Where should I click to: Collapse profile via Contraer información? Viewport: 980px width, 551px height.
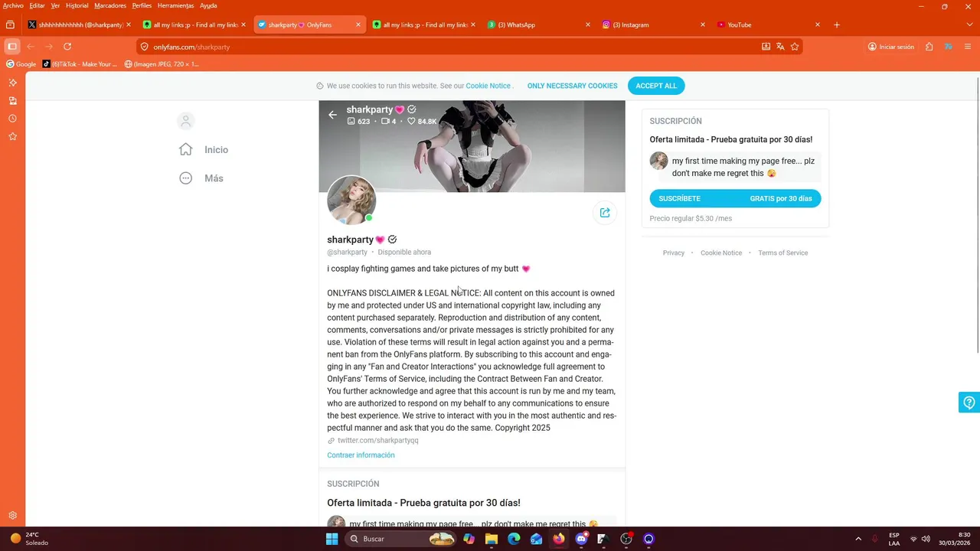coord(361,455)
